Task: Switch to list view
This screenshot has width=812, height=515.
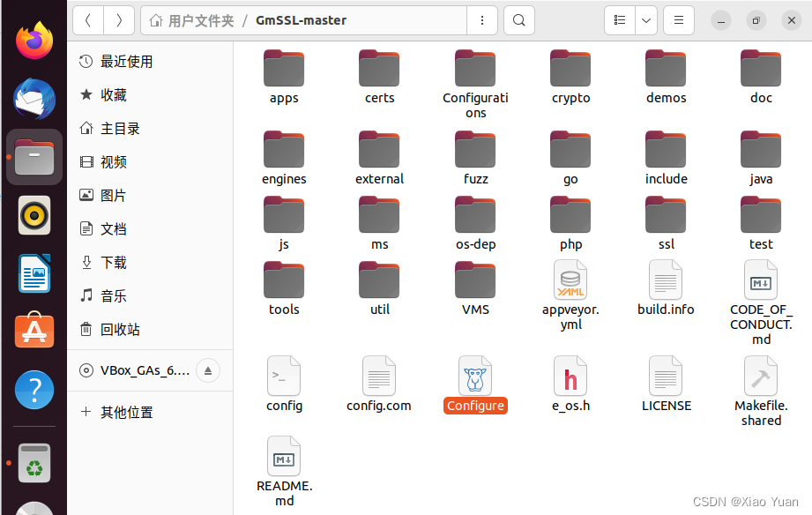Action: click(619, 20)
